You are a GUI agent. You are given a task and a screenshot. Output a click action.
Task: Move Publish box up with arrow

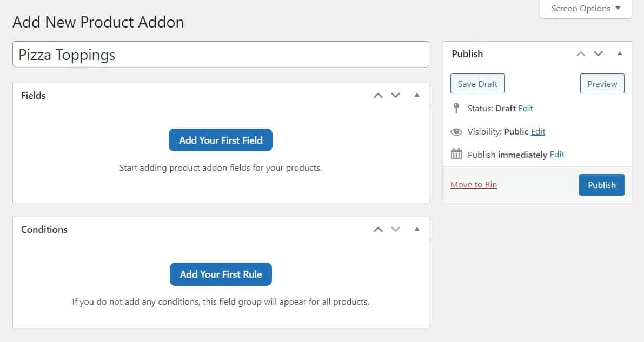click(x=581, y=54)
